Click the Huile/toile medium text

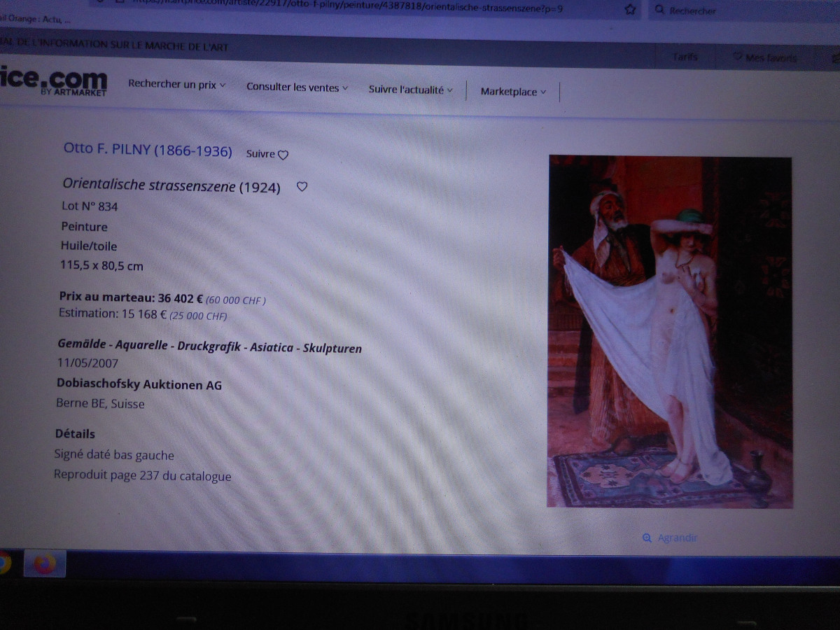click(x=89, y=246)
